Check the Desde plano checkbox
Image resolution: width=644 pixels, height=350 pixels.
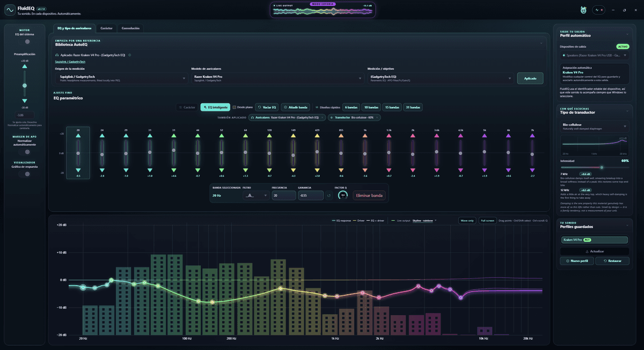234,107
